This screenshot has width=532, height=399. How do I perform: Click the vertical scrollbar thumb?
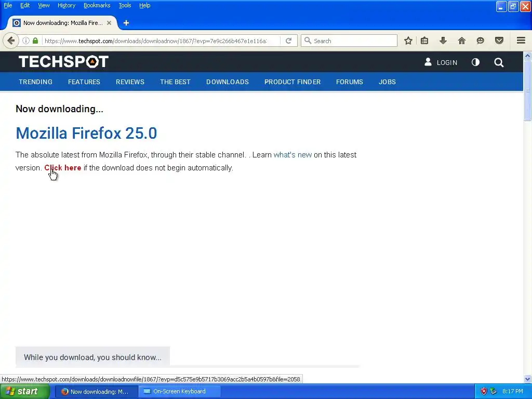[x=528, y=90]
